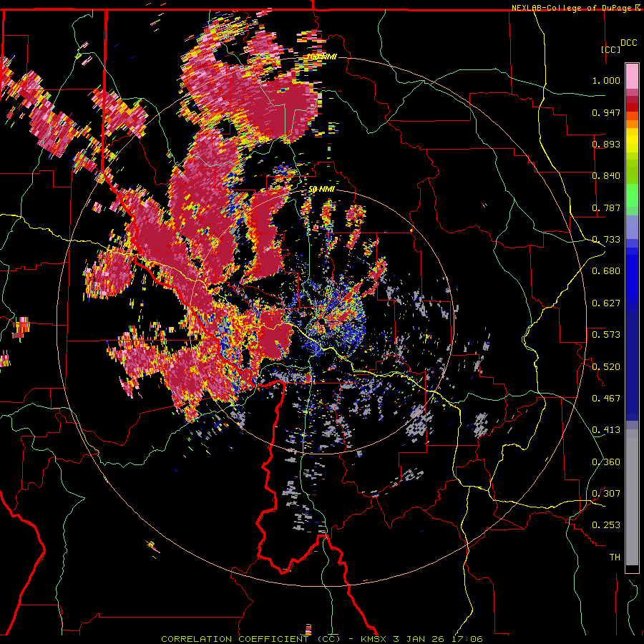Click the 0.787 legend value
The image size is (644, 644).
606,208
